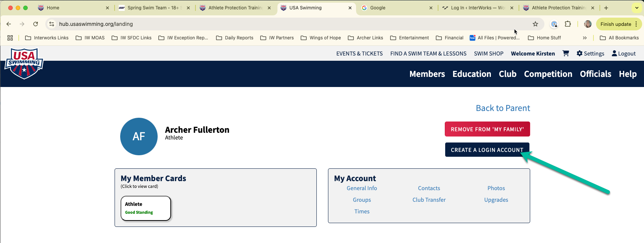Open the tab grid apps icon in bookmarks bar

[10, 38]
